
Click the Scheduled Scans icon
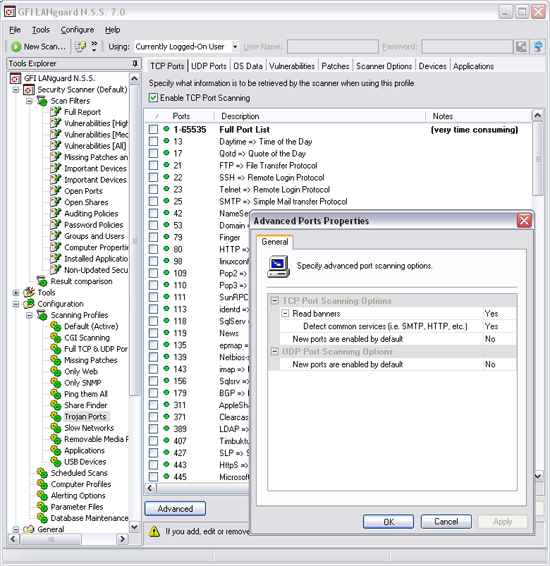pyautogui.click(x=42, y=473)
